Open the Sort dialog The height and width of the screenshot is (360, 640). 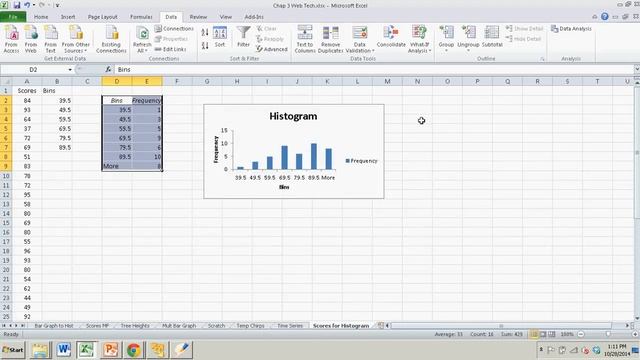click(x=220, y=37)
